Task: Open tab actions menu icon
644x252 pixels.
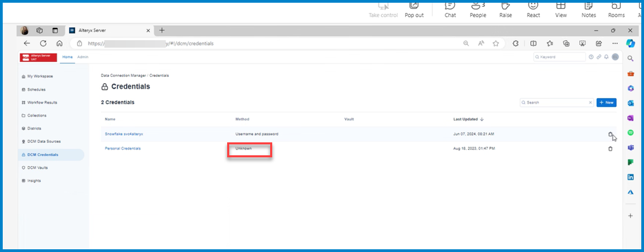Action: tap(55, 31)
